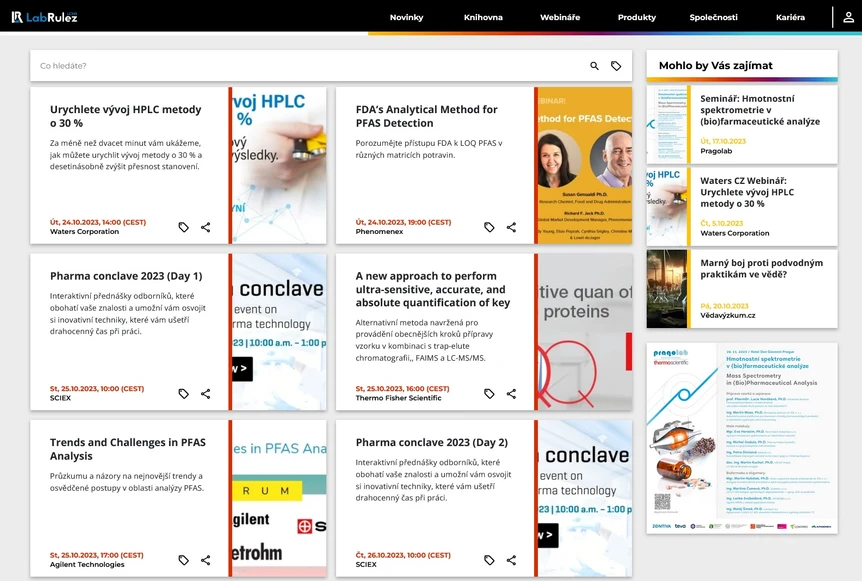Viewport: 862px width, 581px height.
Task: Tag the Thermo Fisher Scientific webinar card
Action: click(x=489, y=394)
